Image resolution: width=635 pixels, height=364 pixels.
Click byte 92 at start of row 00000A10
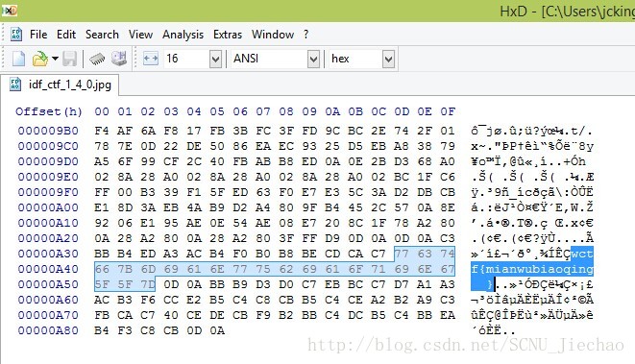(x=102, y=223)
